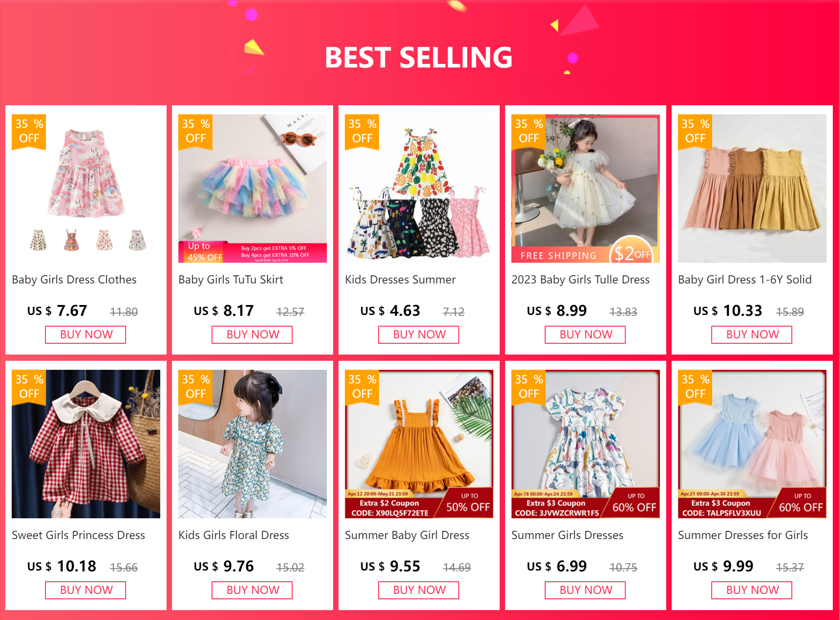
Task: Open the rainbow tutu skirt product image
Action: click(x=253, y=189)
